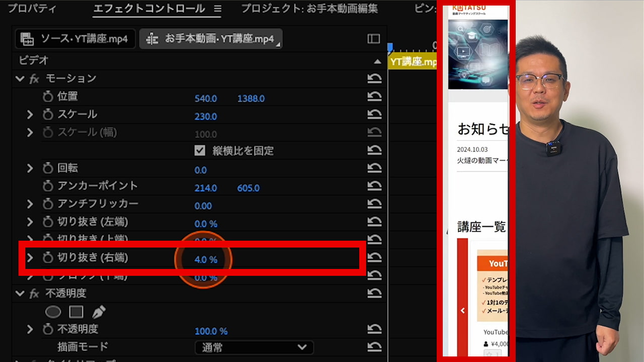Open the 描画モード 通常 dropdown
This screenshot has width=644, height=362.
pos(254,347)
